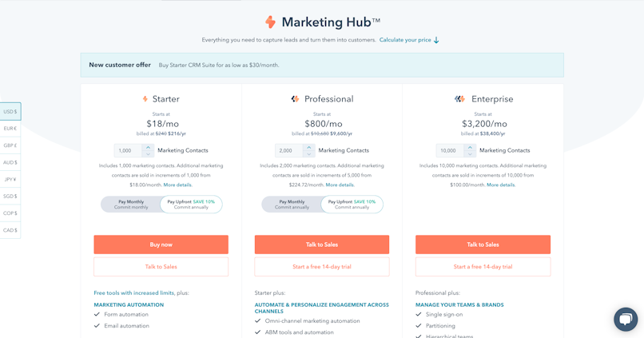Screen dimensions: 644x338
Task: Click Talk to Sales under Starter
Action: tap(161, 267)
